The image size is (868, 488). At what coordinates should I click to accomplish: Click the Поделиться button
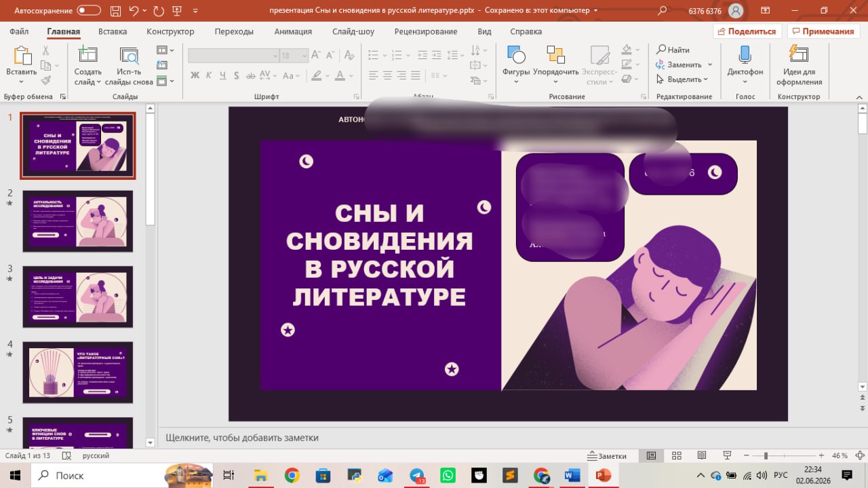[x=747, y=31]
